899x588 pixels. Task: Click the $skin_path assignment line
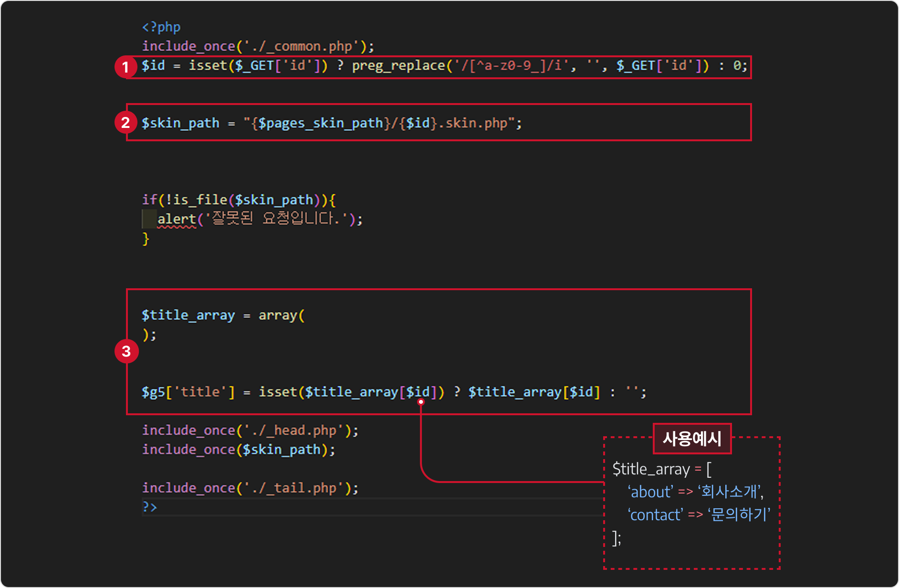(x=332, y=123)
